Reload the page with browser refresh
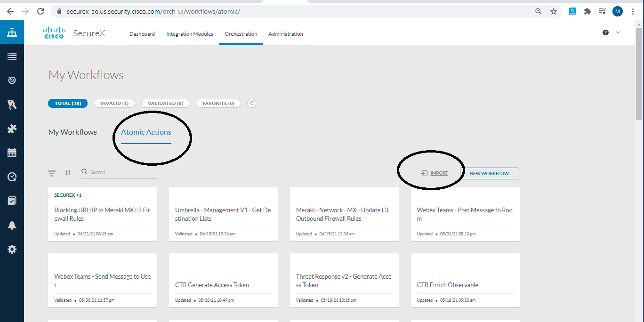The image size is (644, 322). [40, 11]
